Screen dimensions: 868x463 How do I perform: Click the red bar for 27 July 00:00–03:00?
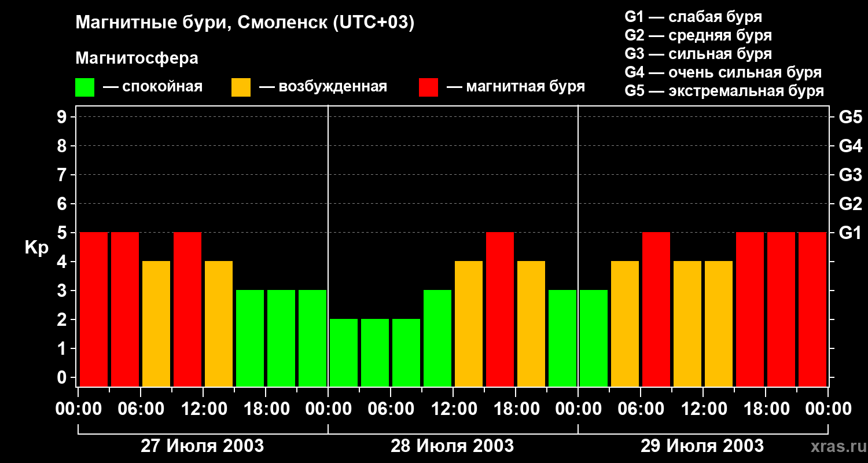94,309
